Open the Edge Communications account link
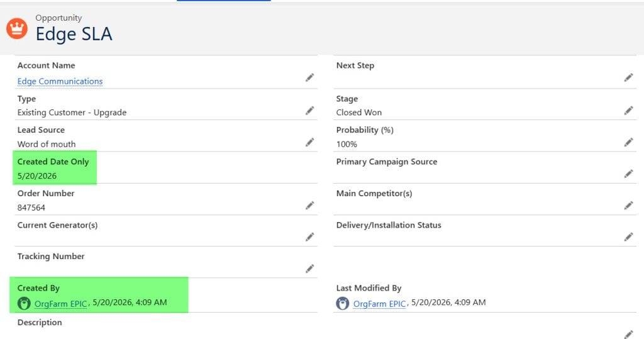 [x=60, y=81]
